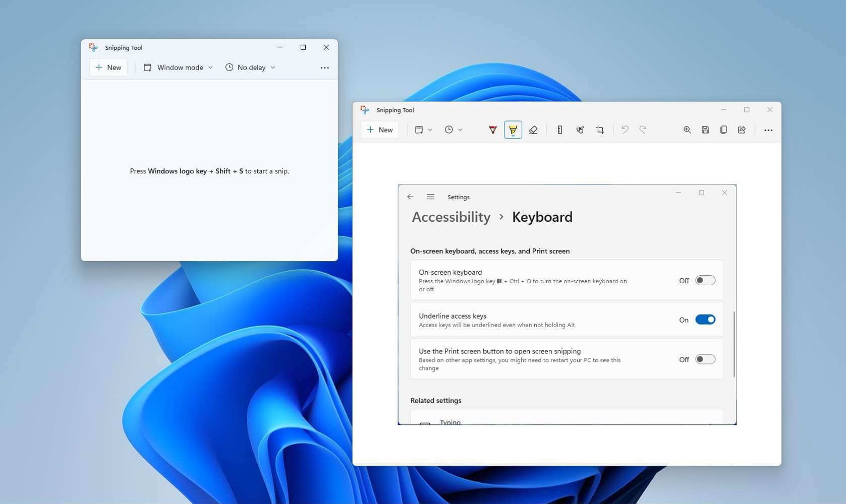Open the Window mode dropdown

(x=178, y=68)
